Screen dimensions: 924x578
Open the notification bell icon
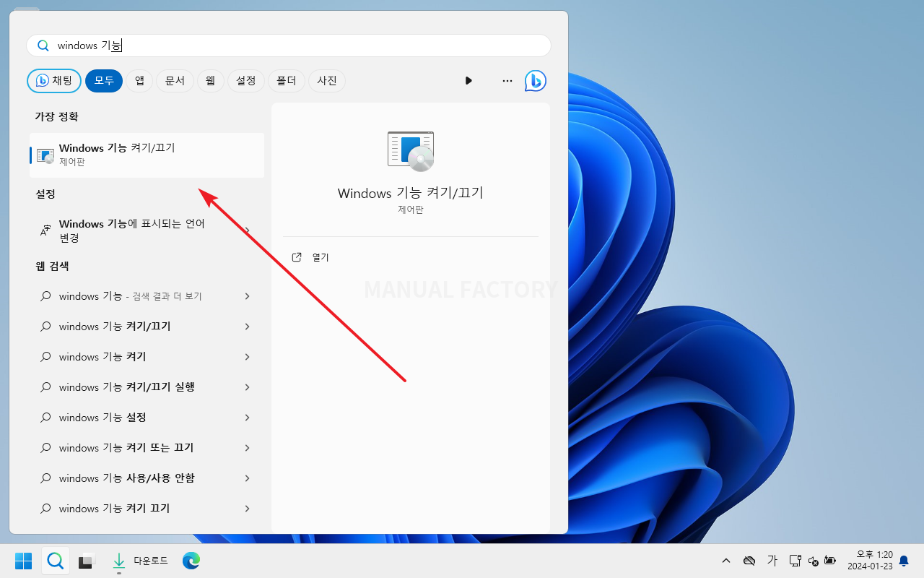[903, 561]
